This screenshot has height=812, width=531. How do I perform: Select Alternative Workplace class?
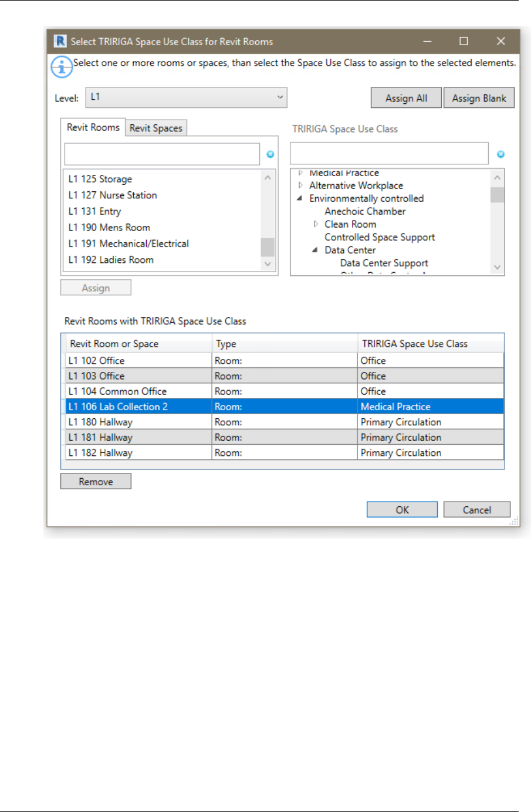356,185
